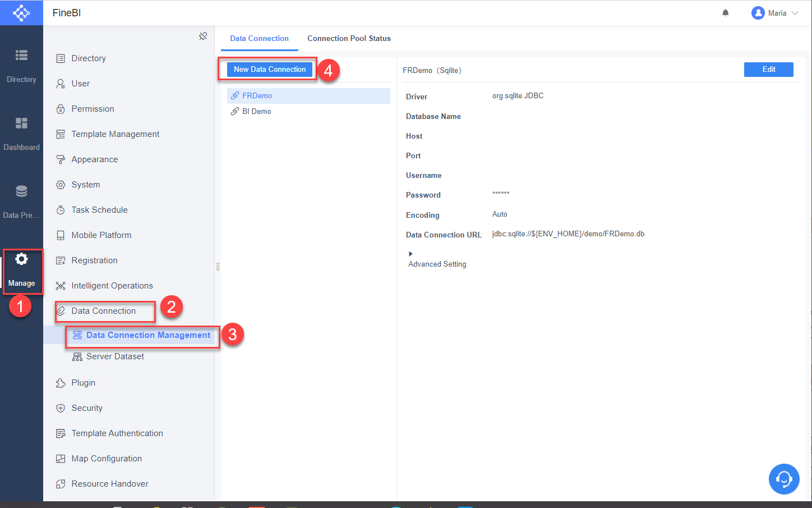812x508 pixels.
Task: Open the User menu label
Action: (81, 84)
